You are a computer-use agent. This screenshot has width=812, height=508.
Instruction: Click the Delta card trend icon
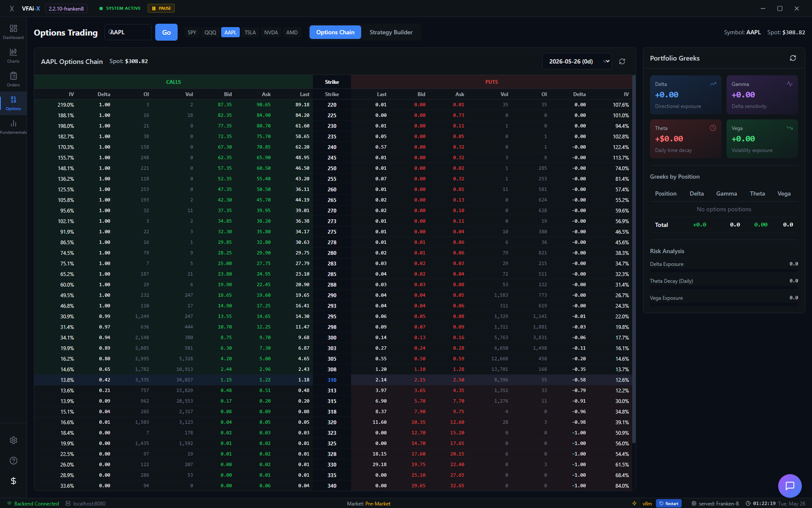click(713, 84)
